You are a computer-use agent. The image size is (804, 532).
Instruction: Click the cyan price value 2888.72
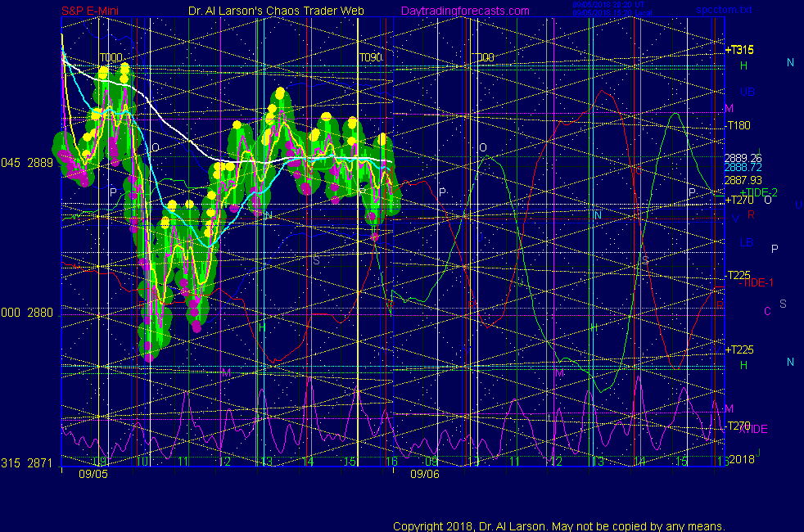[743, 168]
